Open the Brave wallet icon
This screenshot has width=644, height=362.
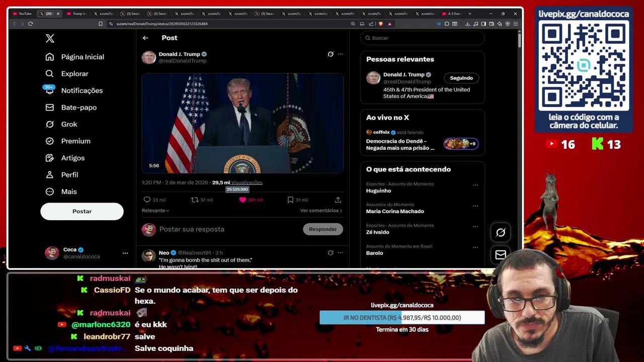click(492, 24)
